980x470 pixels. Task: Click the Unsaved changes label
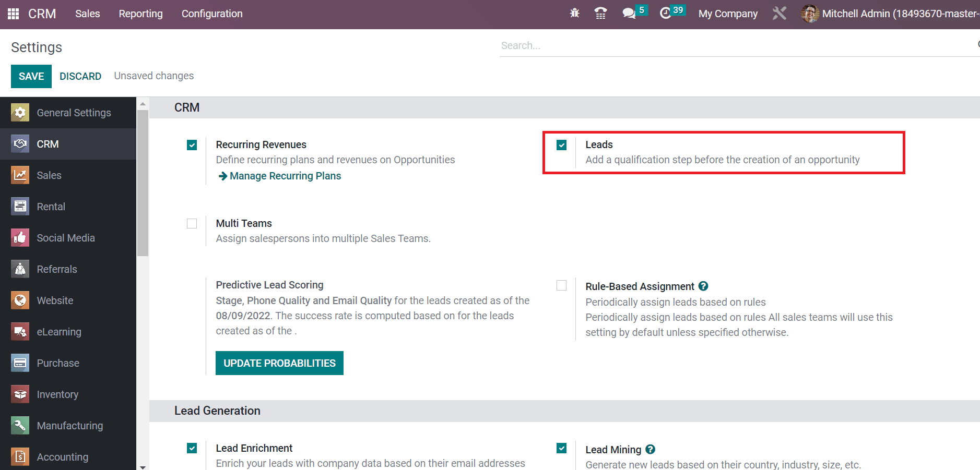pos(154,76)
